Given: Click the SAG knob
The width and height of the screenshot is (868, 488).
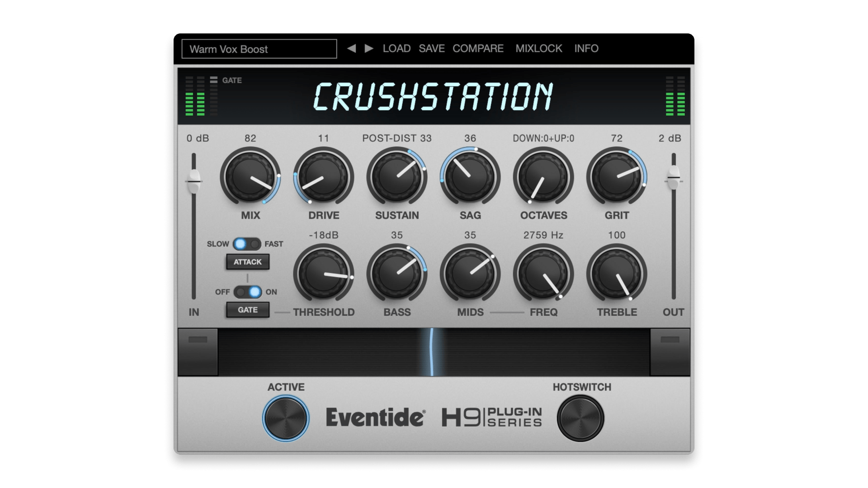Looking at the screenshot, I should (x=470, y=177).
